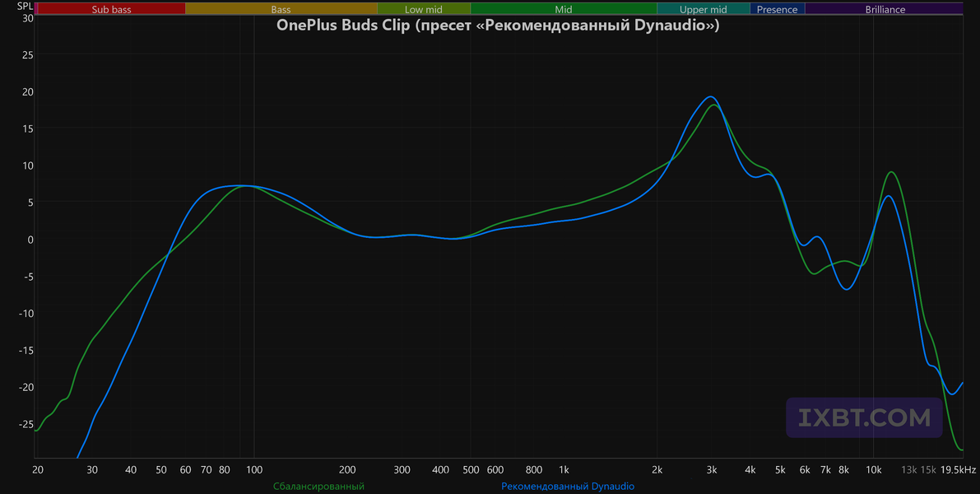Click the 100 Hz frequency axis label
Image resolution: width=980 pixels, height=494 pixels.
point(253,470)
